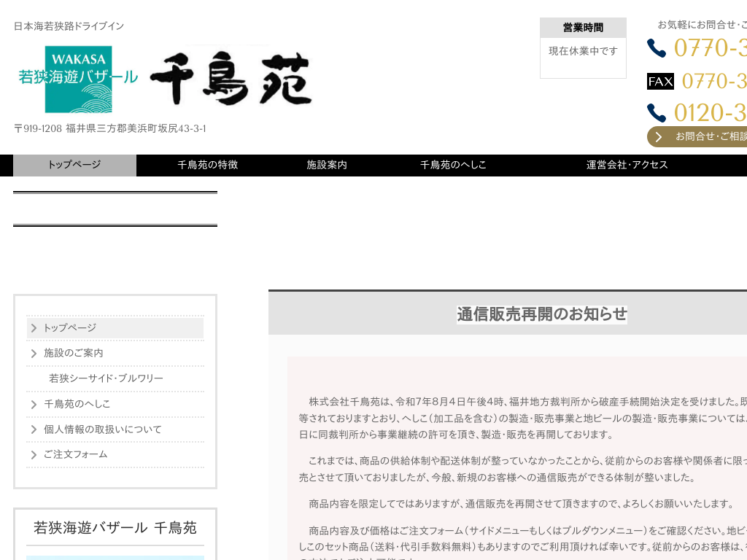The width and height of the screenshot is (747, 560).
Task: Click the phone icon beside the 0770 number
Action: pyautogui.click(x=657, y=47)
